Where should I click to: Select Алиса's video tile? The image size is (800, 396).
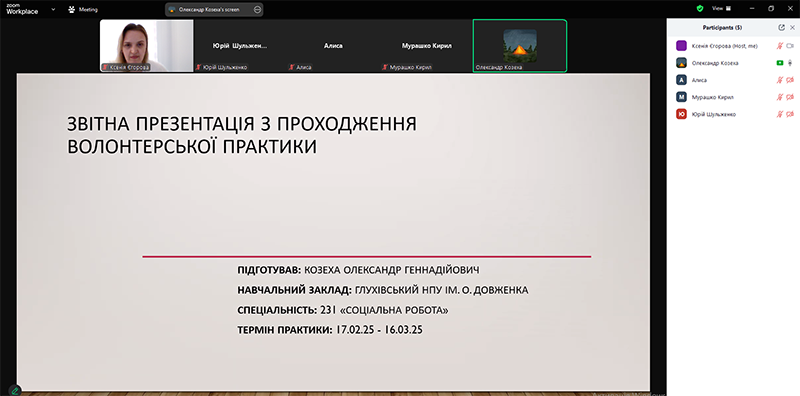tap(333, 46)
